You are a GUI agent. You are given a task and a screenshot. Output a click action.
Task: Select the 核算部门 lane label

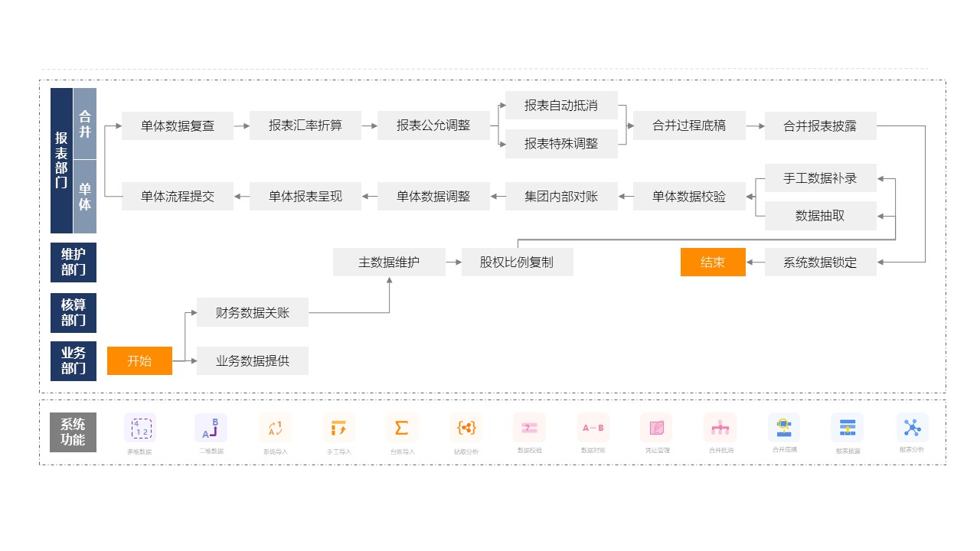[73, 313]
